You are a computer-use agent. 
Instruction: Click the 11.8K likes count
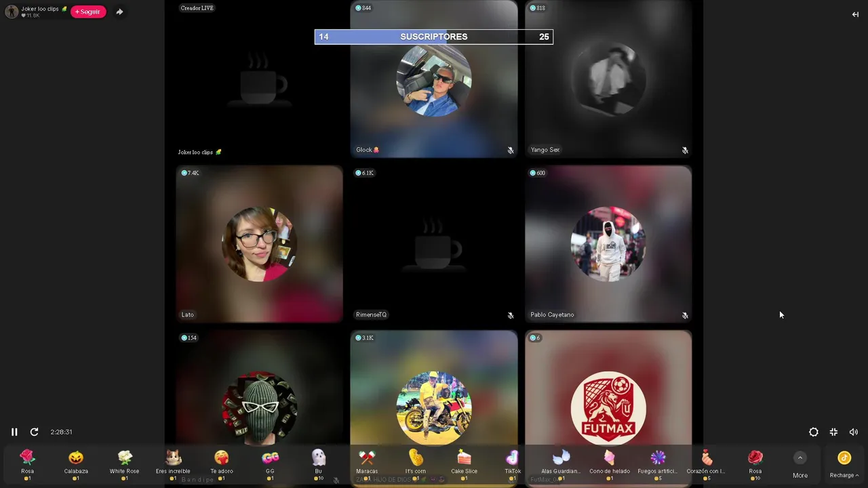coord(31,16)
